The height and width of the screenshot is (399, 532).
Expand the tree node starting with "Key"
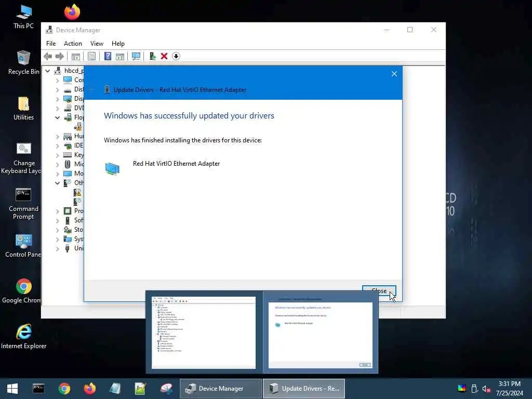tap(57, 155)
